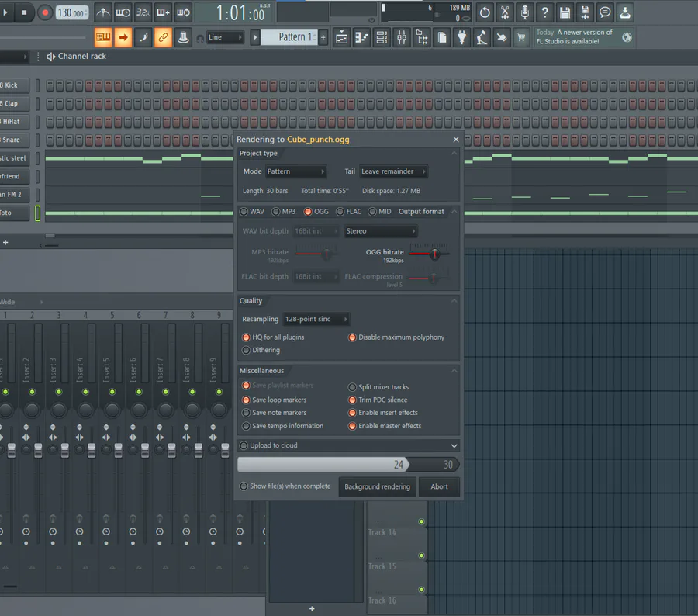The height and width of the screenshot is (616, 698).
Task: Toggle Disable maximum polyphony
Action: pyautogui.click(x=352, y=337)
